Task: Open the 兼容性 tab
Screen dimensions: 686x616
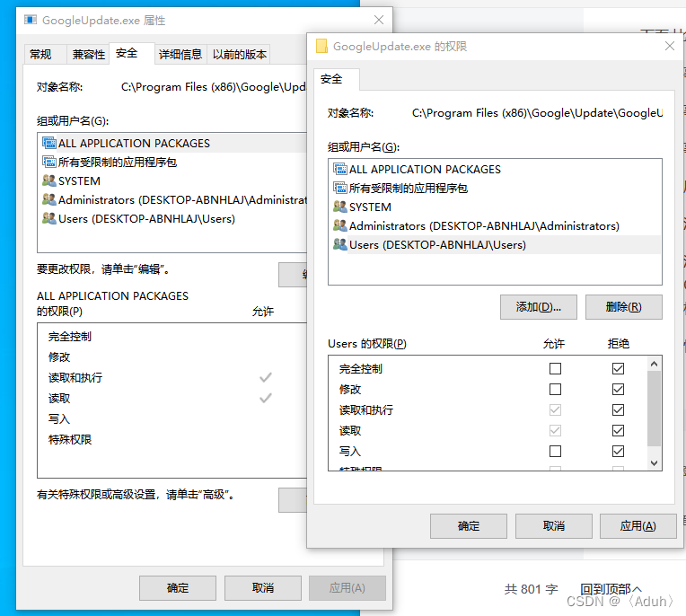Action: (88, 54)
